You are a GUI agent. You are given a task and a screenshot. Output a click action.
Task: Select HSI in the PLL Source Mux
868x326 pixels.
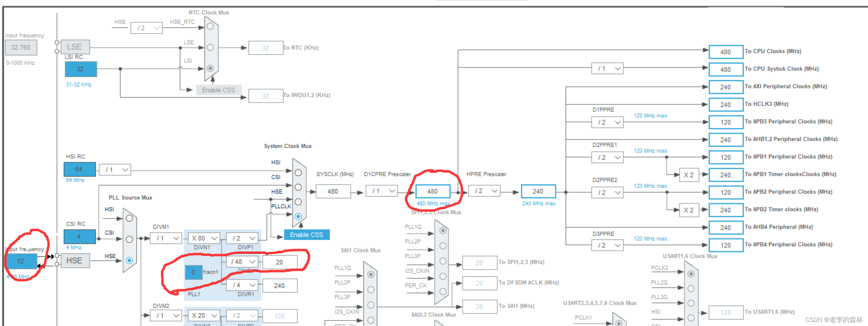pos(129,218)
